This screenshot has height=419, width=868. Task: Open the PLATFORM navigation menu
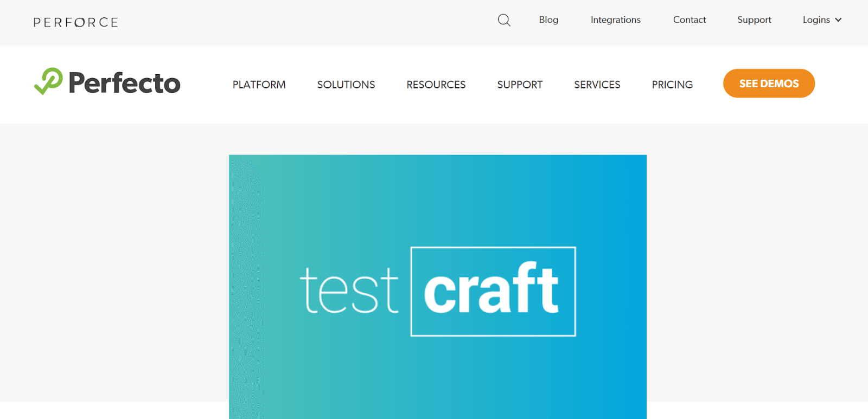pos(259,85)
